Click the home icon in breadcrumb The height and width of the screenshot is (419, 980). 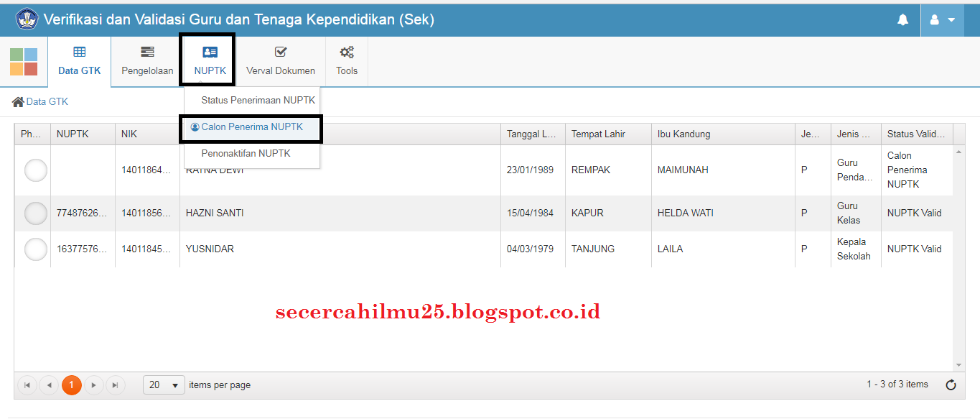click(x=18, y=102)
